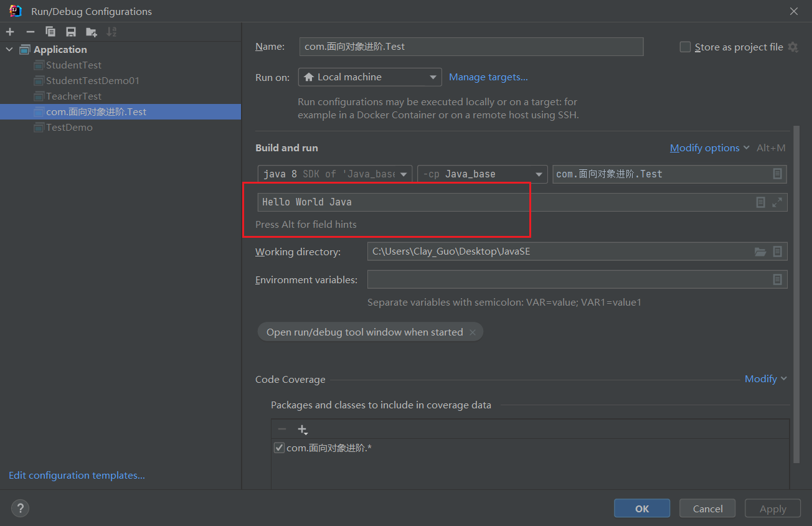The width and height of the screenshot is (812, 526).
Task: Open the Manage targets link
Action: 488,77
